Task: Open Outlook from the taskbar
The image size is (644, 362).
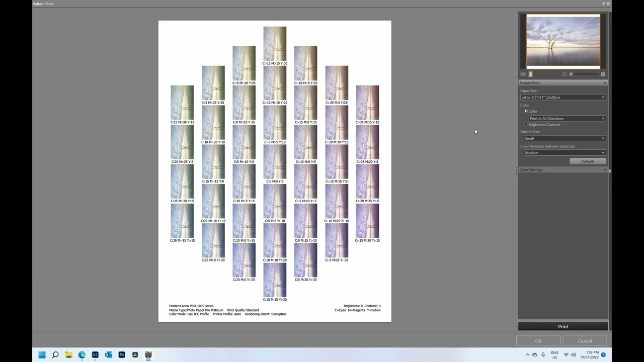Action: [108, 355]
